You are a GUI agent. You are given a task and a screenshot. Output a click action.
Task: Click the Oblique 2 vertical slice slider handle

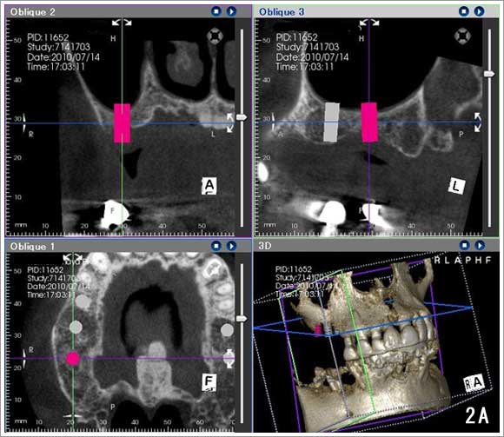(242, 117)
